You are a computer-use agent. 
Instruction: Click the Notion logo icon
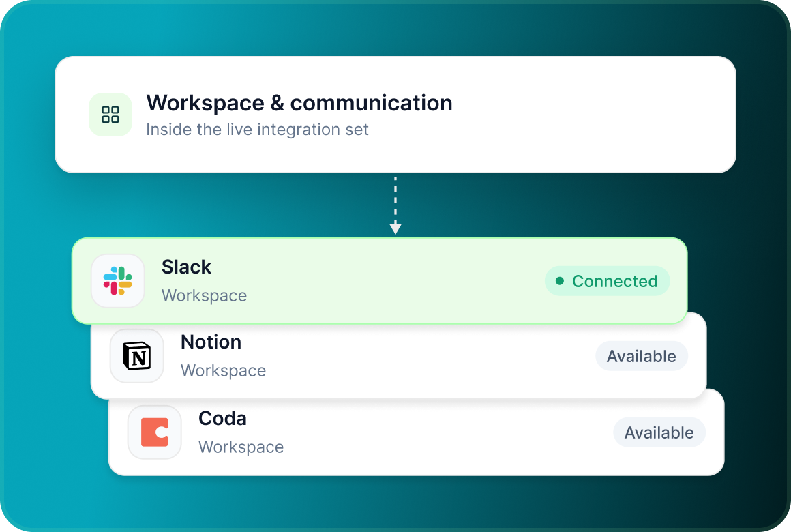click(x=136, y=356)
